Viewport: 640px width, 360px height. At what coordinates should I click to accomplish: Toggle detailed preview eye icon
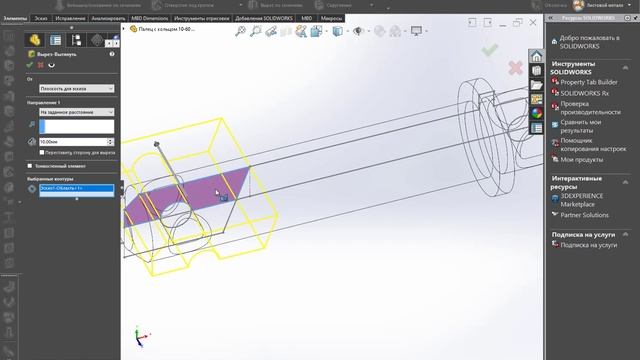51,65
